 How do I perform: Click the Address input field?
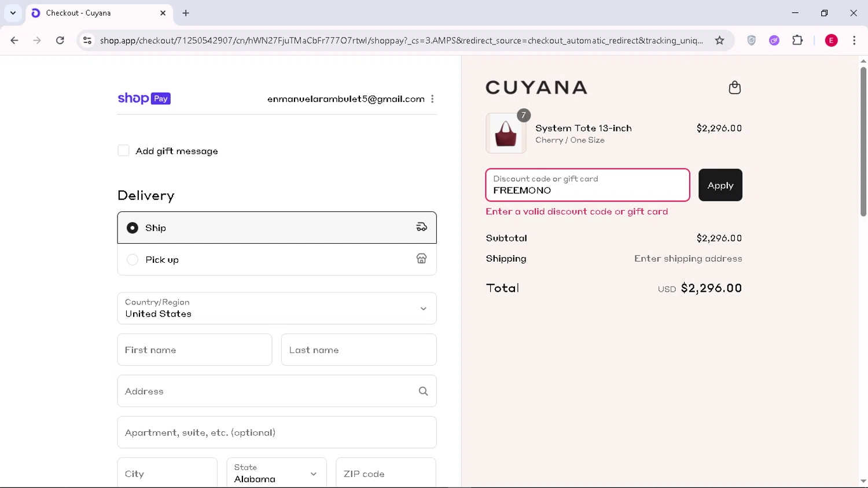coord(277,391)
